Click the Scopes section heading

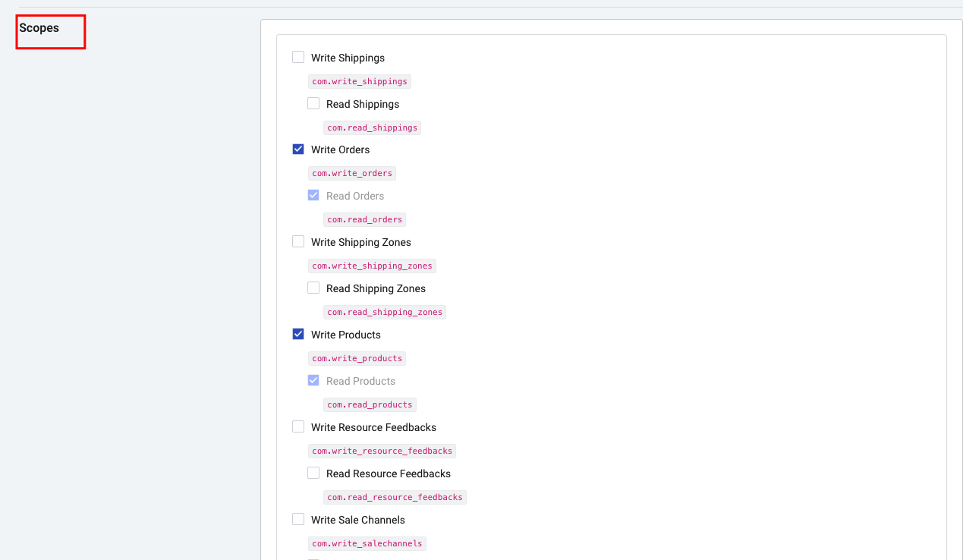[x=39, y=28]
